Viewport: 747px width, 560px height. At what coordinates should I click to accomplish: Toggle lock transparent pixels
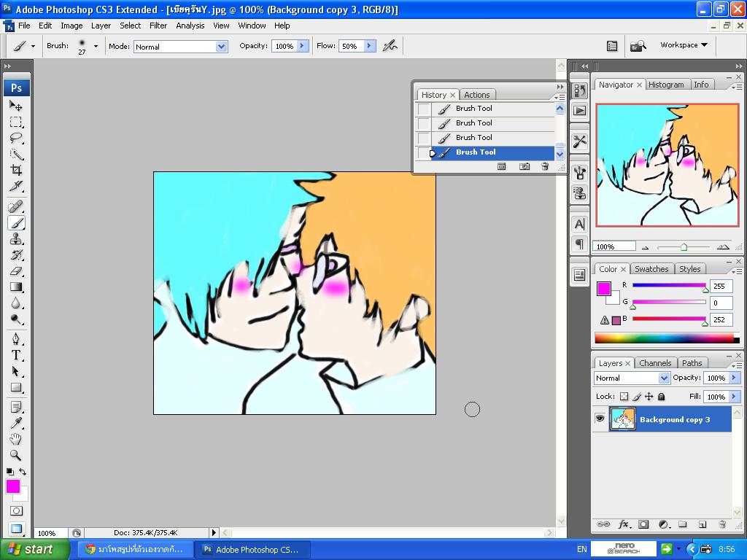624,396
